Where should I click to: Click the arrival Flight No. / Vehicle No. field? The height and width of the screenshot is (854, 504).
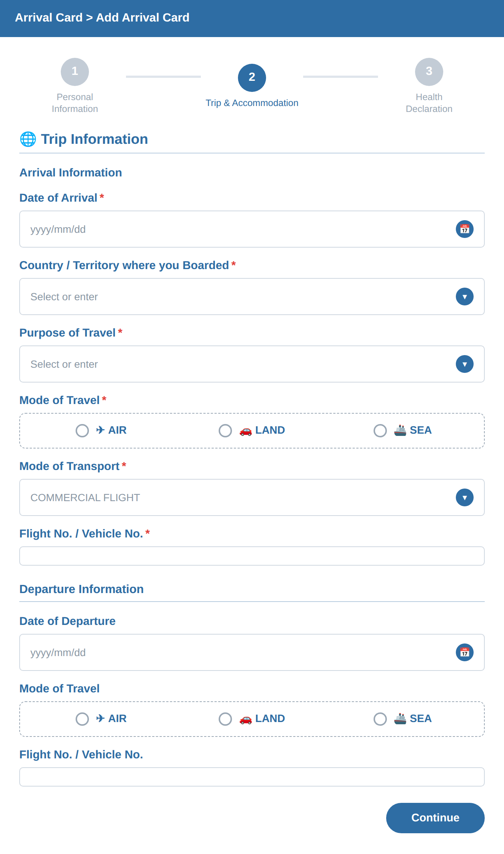[252, 556]
